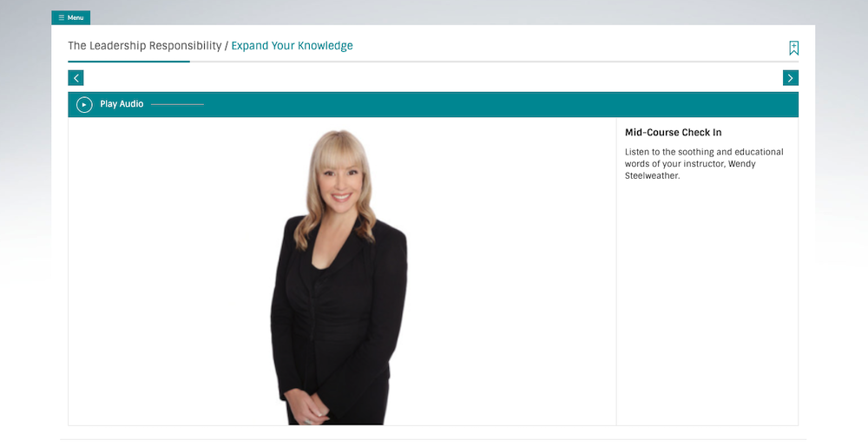Image resolution: width=868 pixels, height=447 pixels.
Task: Open the Menu button
Action: click(x=71, y=17)
